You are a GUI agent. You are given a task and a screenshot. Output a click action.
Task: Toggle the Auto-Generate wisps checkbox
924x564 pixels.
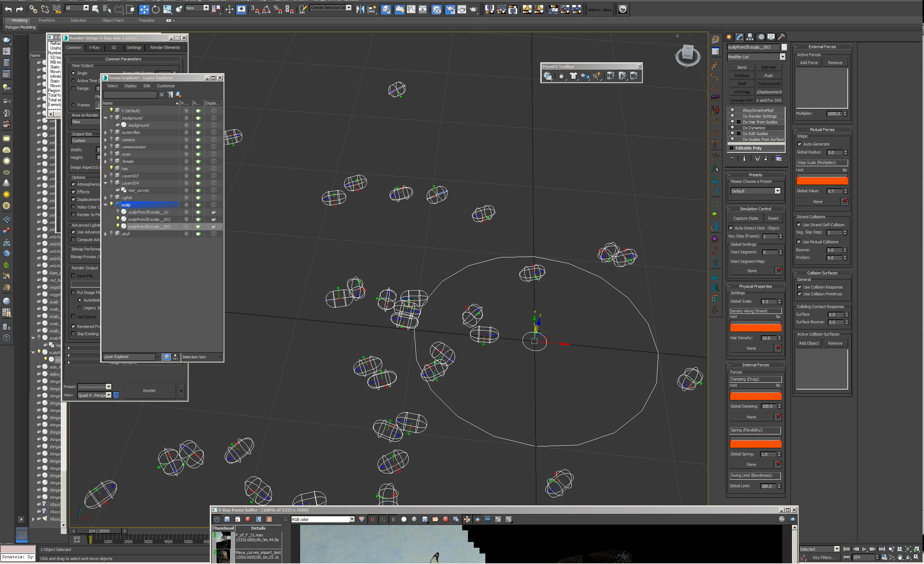coord(800,144)
